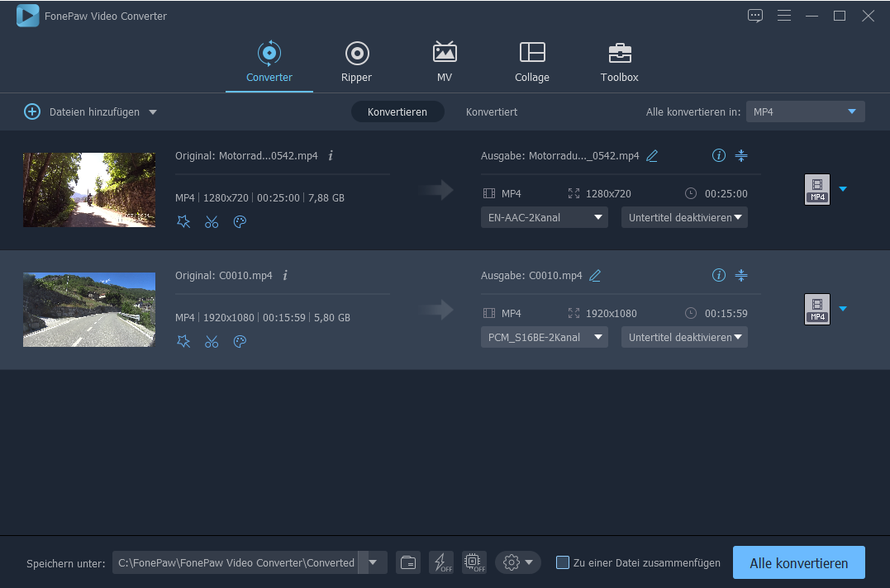Open 'Untertitel deaktivieren' dropdown for C0010.mp4

tap(684, 337)
